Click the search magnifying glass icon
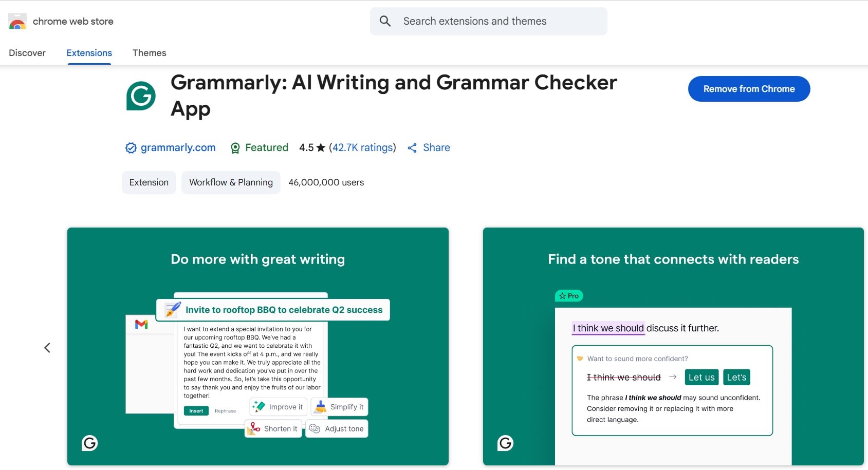The image size is (868, 470). click(385, 21)
